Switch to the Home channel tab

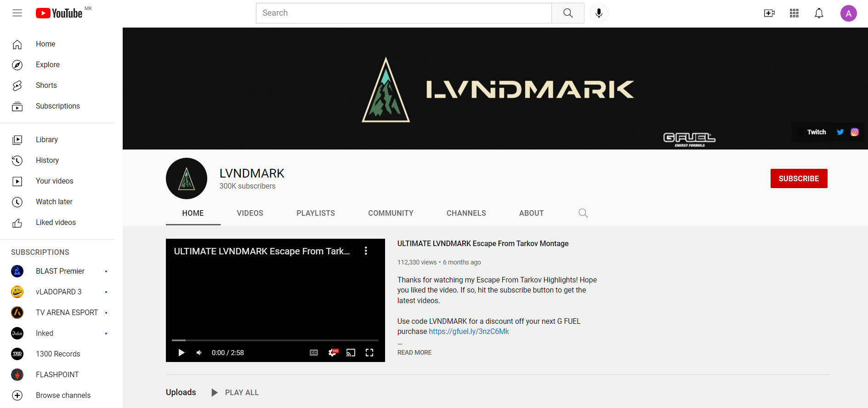pos(193,213)
